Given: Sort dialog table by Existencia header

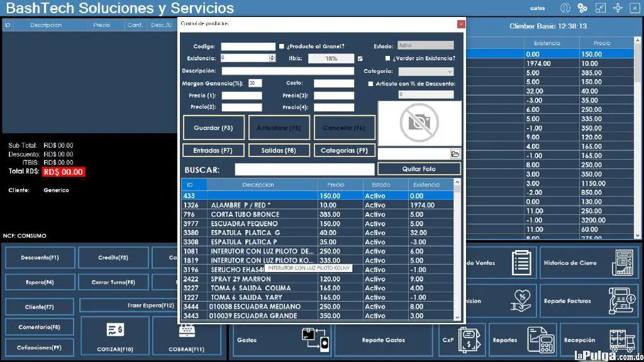Looking at the screenshot, I should click(430, 185).
